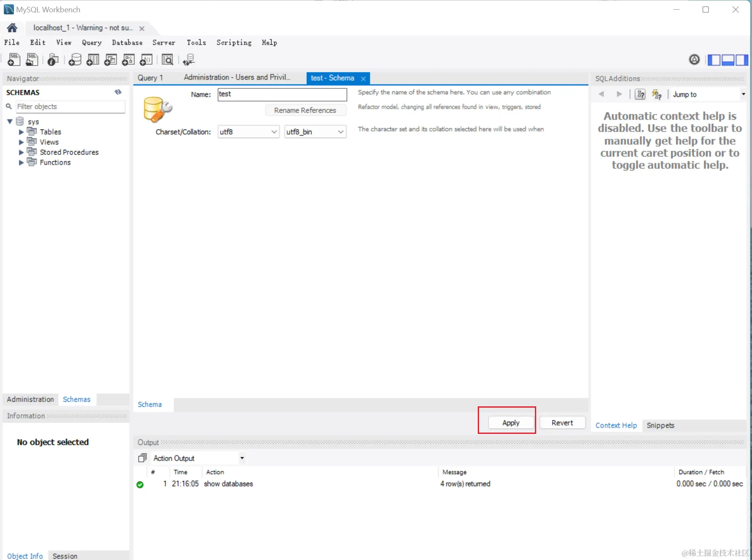The width and height of the screenshot is (752, 560).
Task: Toggle the left sidebar panel
Action: [714, 60]
